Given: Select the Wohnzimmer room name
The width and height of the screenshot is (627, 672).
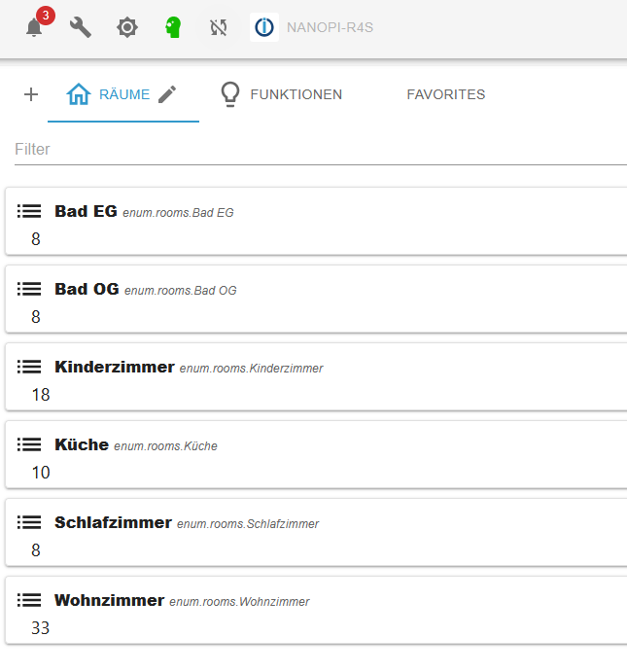Looking at the screenshot, I should coord(109,600).
